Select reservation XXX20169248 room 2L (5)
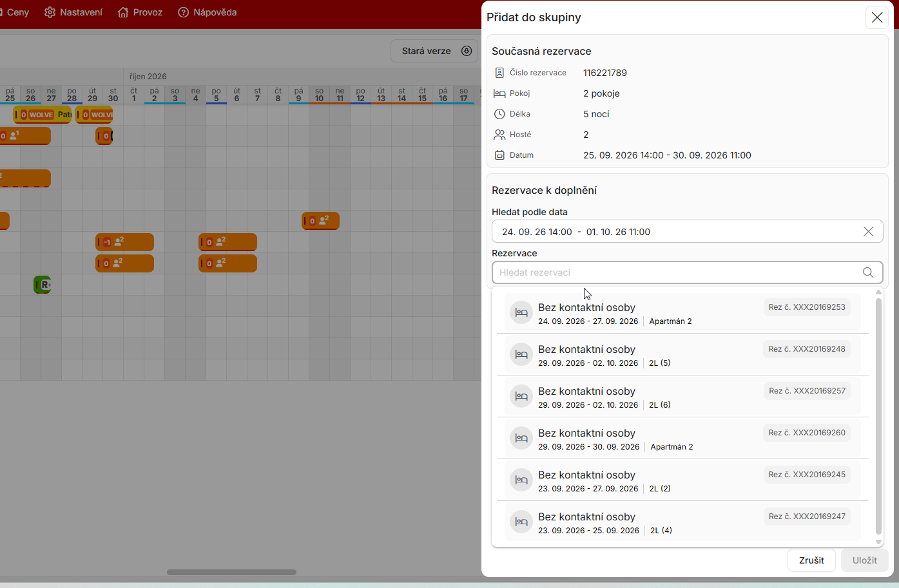 [x=682, y=355]
